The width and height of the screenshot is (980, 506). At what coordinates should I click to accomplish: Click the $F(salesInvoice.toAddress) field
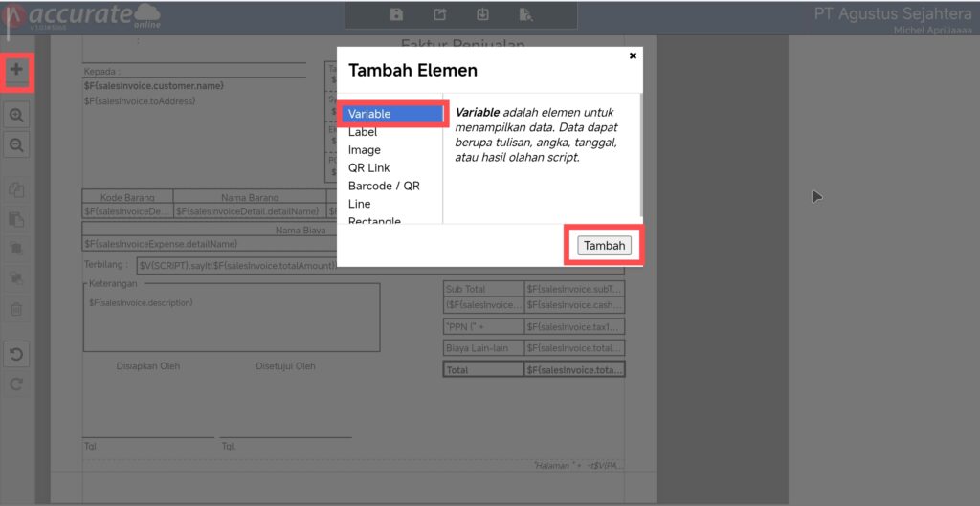(140, 101)
